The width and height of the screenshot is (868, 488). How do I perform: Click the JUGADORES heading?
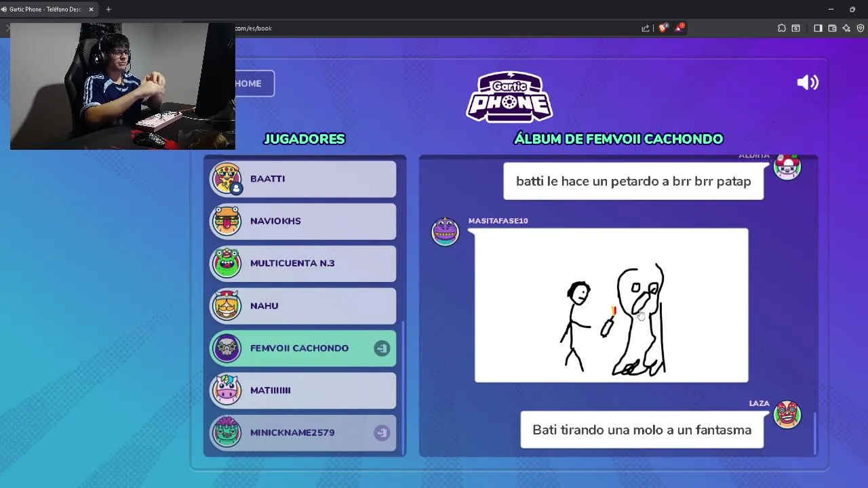(x=304, y=139)
